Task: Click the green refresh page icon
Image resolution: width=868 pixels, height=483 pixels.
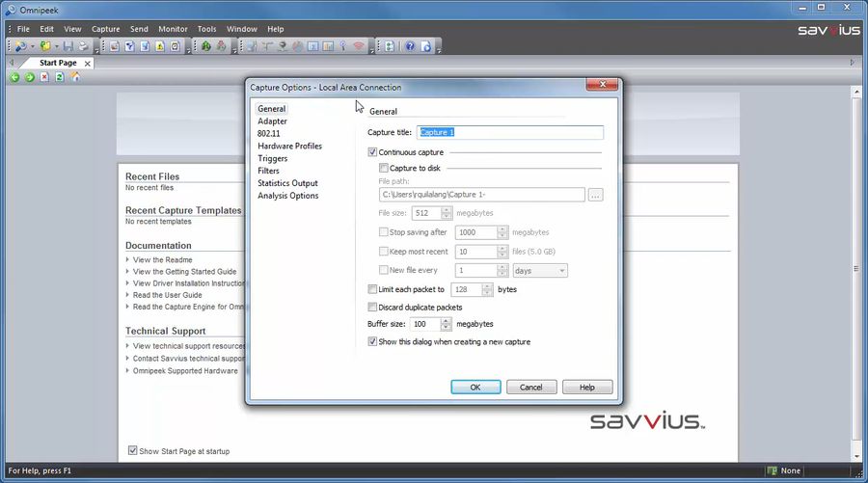Action: coord(59,77)
